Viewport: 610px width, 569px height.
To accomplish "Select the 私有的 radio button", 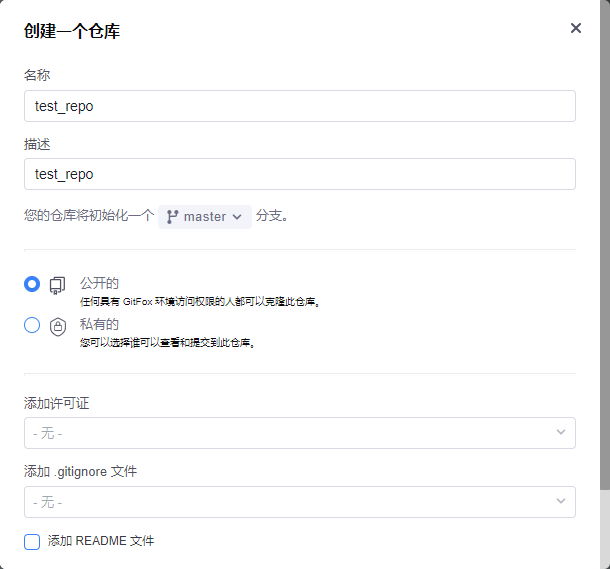I will click(32, 325).
